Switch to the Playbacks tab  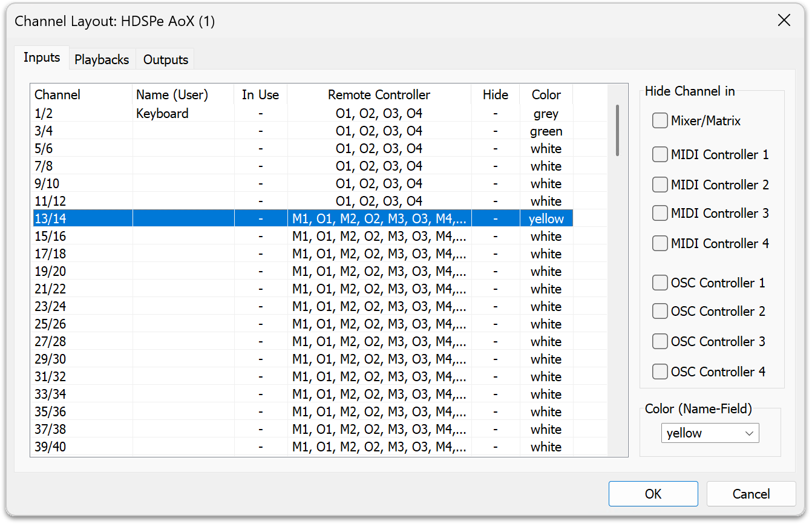(x=102, y=59)
